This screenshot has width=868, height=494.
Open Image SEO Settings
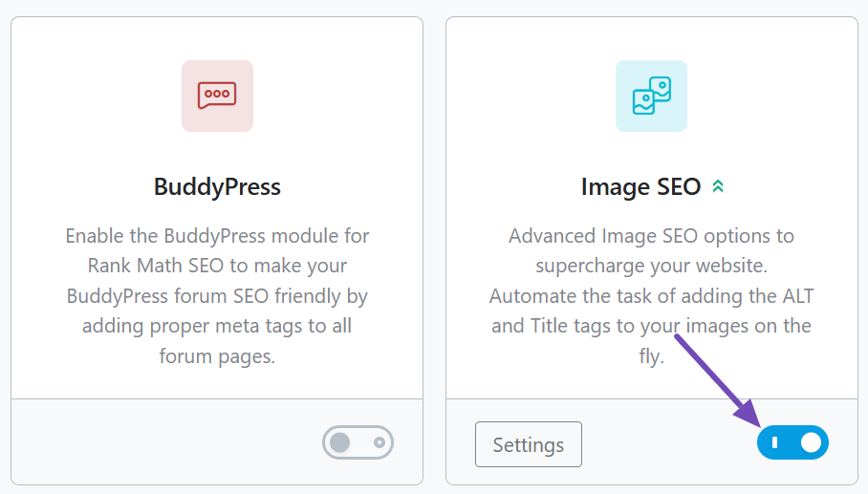coord(528,444)
